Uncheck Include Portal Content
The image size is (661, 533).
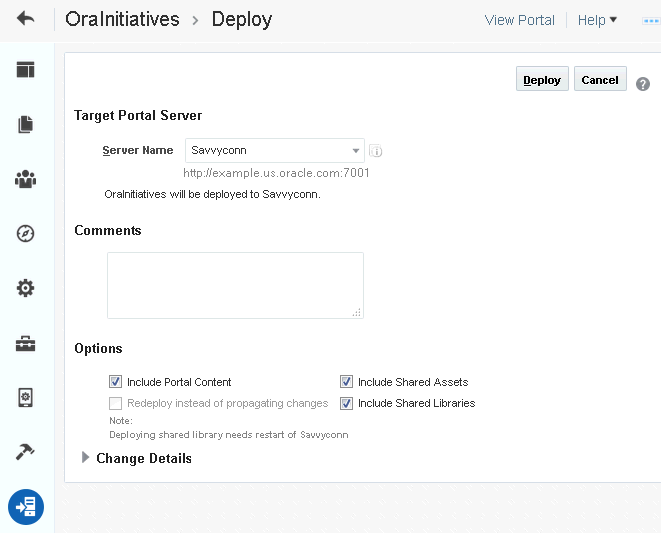[116, 382]
